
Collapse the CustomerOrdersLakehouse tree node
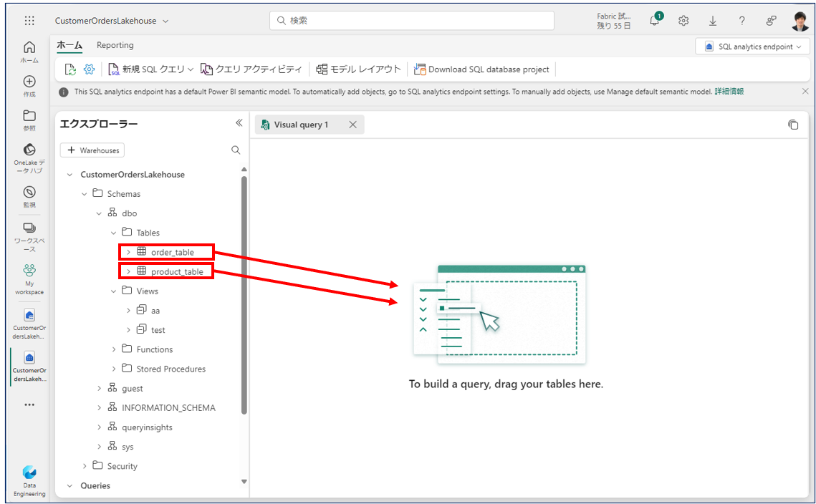pyautogui.click(x=69, y=175)
